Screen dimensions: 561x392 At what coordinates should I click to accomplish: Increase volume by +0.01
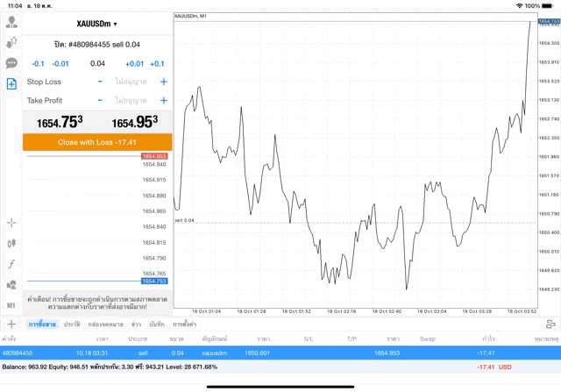pyautogui.click(x=134, y=64)
